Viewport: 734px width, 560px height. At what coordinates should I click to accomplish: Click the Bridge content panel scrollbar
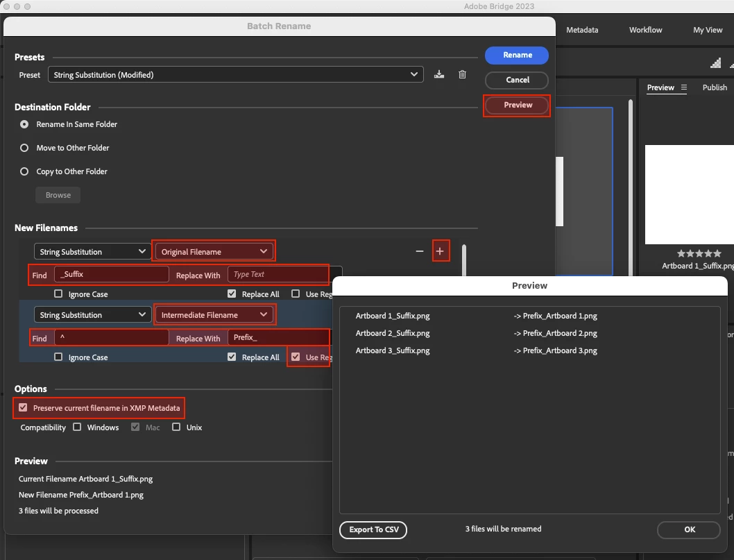pyautogui.click(x=631, y=187)
